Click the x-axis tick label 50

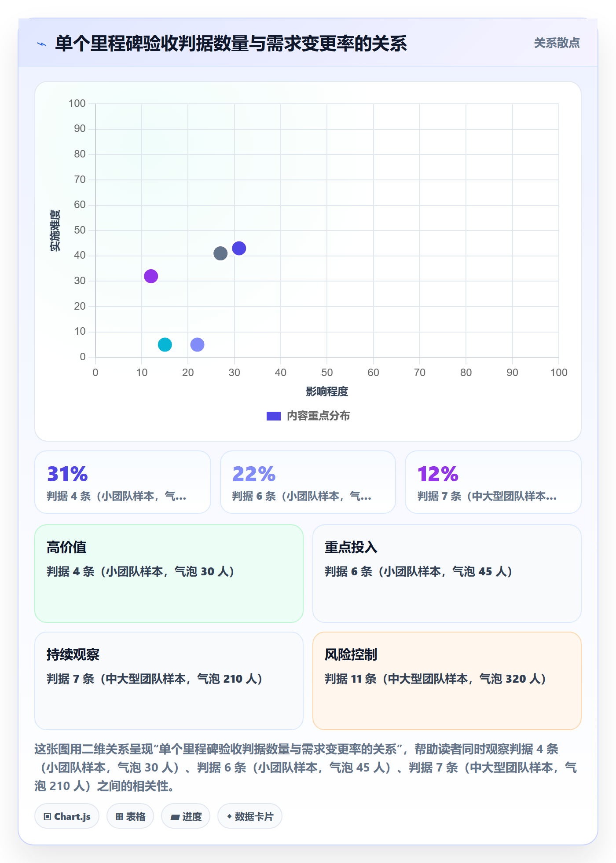(327, 373)
